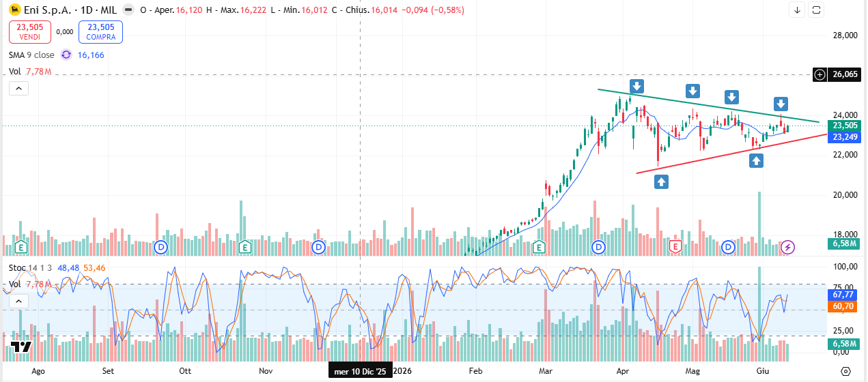Viewport: 868px width, 382px height.
Task: Click the 16,166 SMA value
Action: coord(91,55)
